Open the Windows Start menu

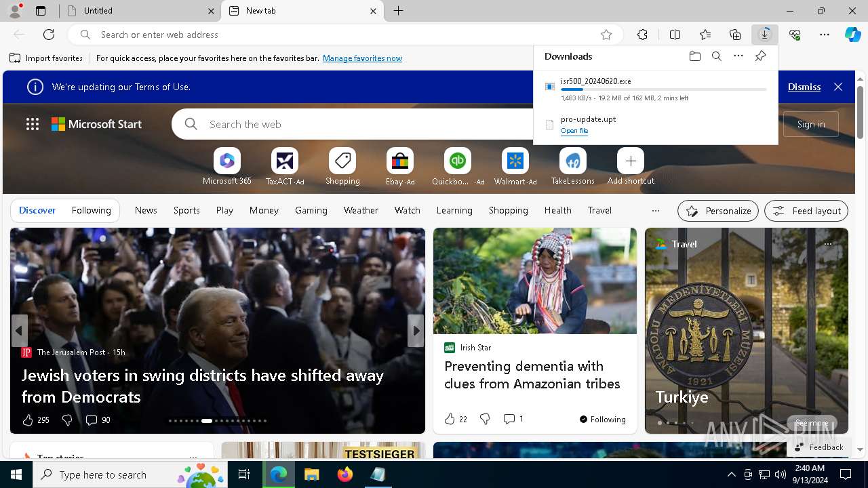coord(16,474)
